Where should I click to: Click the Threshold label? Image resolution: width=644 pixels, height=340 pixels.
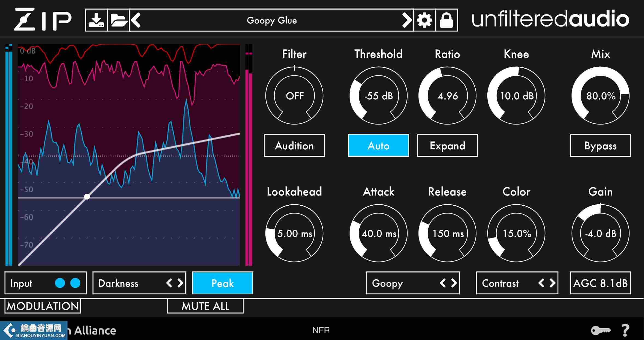(379, 54)
